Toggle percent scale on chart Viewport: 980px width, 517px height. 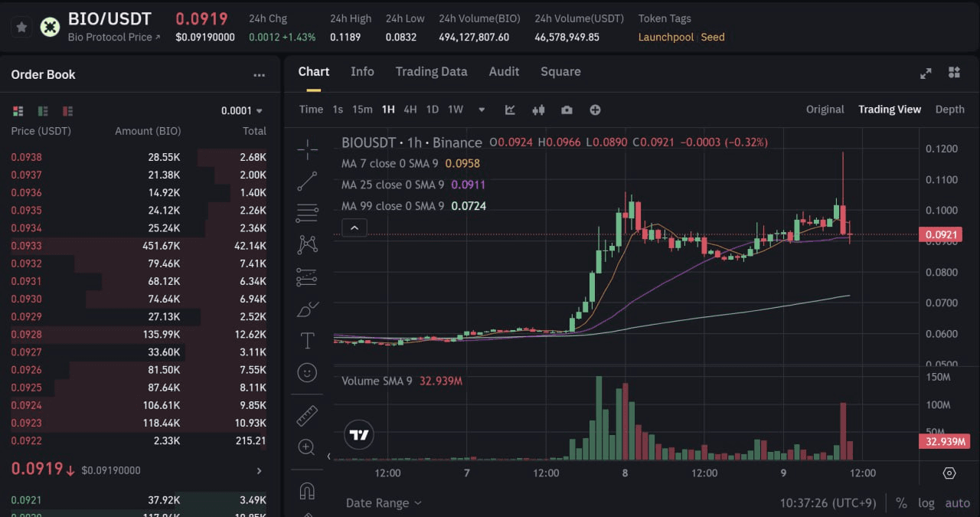(902, 503)
